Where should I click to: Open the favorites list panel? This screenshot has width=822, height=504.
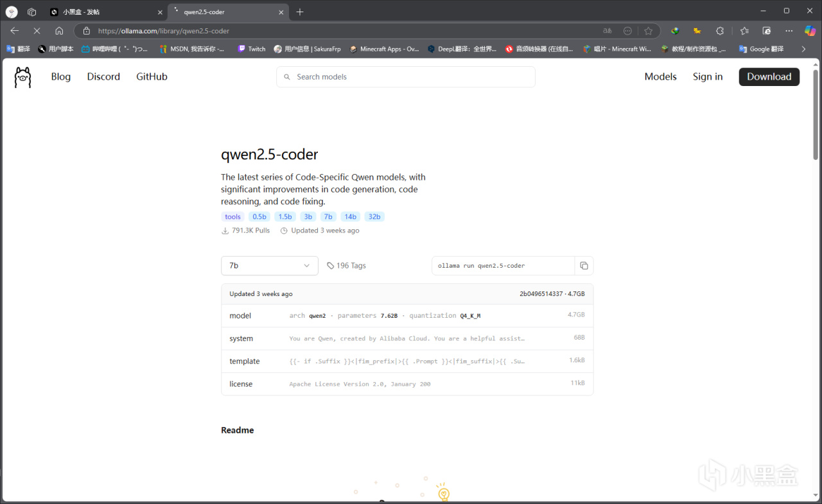tap(744, 31)
